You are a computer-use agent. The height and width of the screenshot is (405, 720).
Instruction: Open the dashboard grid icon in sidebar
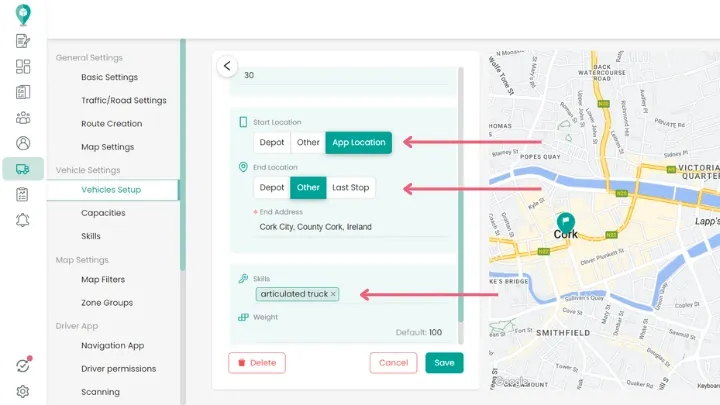click(x=23, y=67)
